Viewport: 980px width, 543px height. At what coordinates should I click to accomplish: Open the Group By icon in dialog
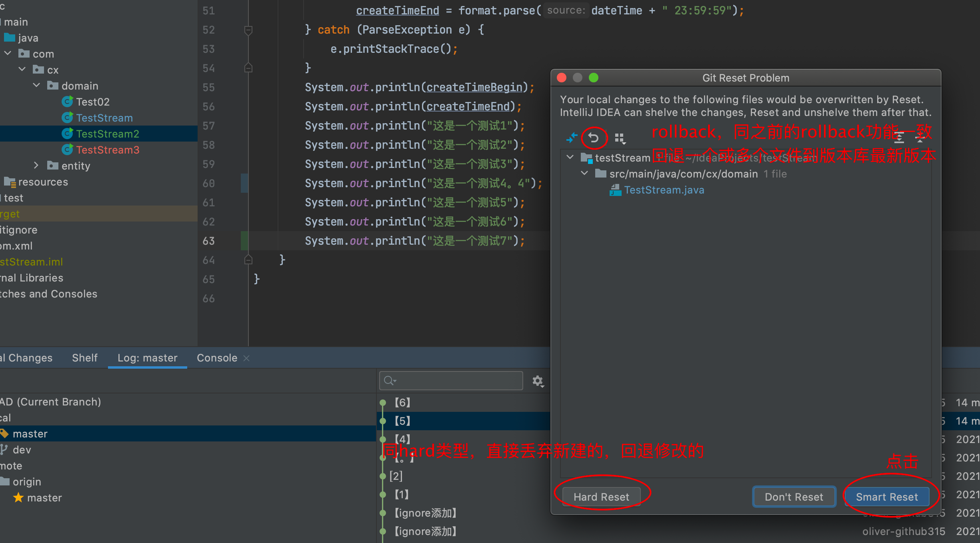pos(620,138)
